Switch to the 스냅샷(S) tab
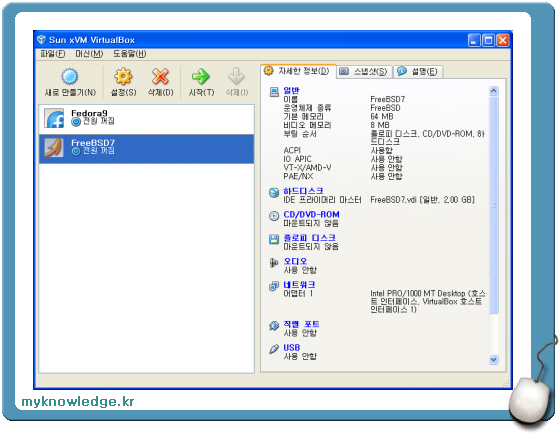560x433 pixels. (364, 72)
